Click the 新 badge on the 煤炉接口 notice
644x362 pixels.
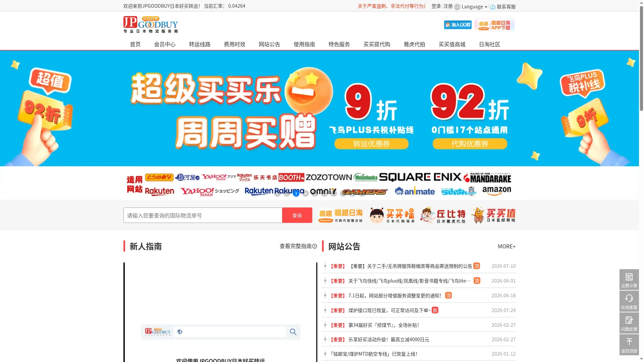(435, 310)
